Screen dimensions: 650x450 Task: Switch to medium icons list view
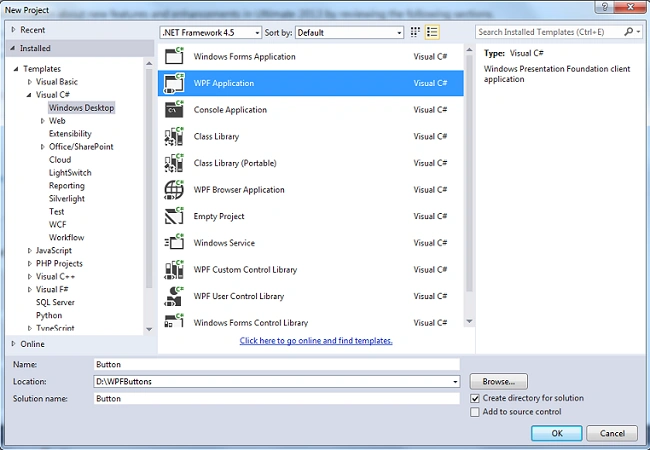(432, 32)
